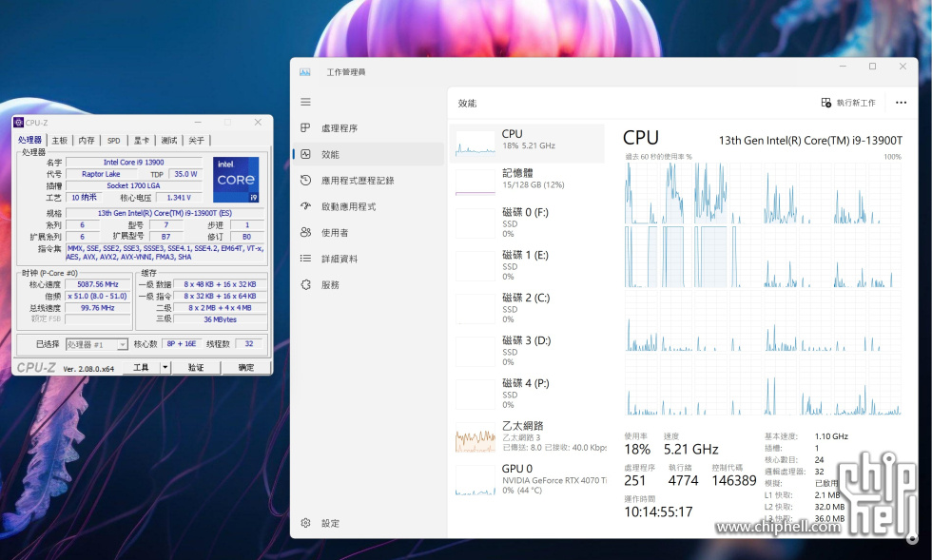The height and width of the screenshot is (560, 932).
Task: Click the 146389 控制代碼 handle count
Action: click(734, 480)
